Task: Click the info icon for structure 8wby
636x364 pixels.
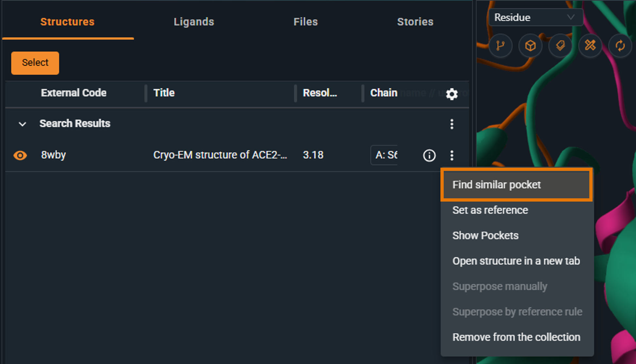Action: [x=429, y=156]
